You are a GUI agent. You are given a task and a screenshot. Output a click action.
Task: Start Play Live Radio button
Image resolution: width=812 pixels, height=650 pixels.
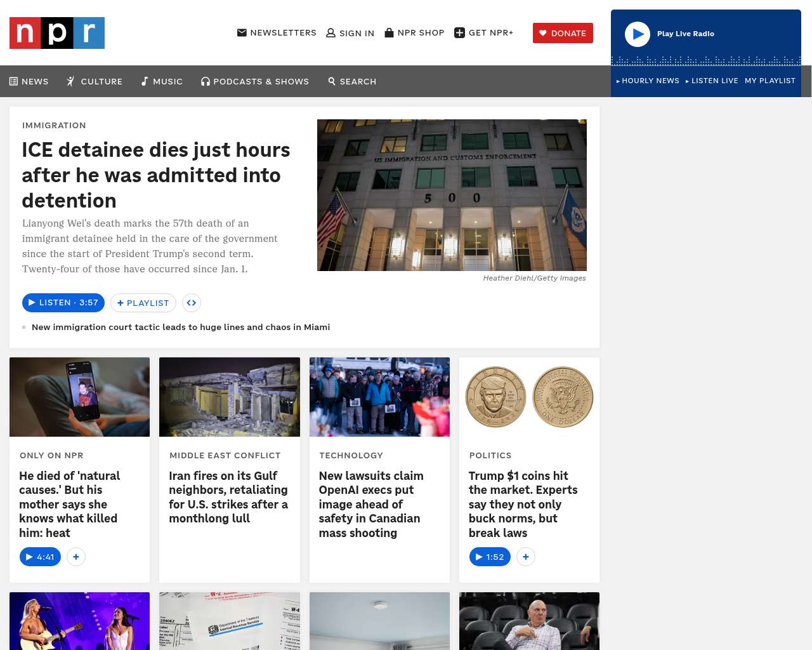[x=638, y=34]
